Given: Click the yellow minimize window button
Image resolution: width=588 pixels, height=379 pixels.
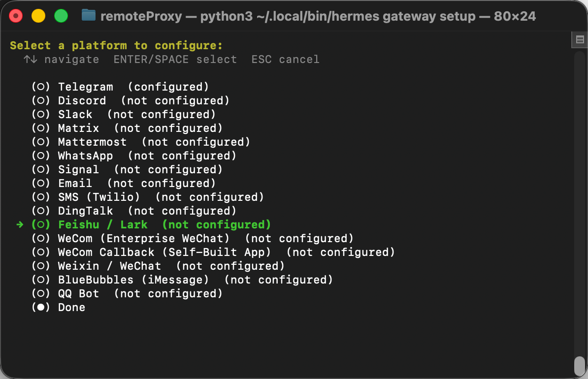Looking at the screenshot, I should point(38,16).
